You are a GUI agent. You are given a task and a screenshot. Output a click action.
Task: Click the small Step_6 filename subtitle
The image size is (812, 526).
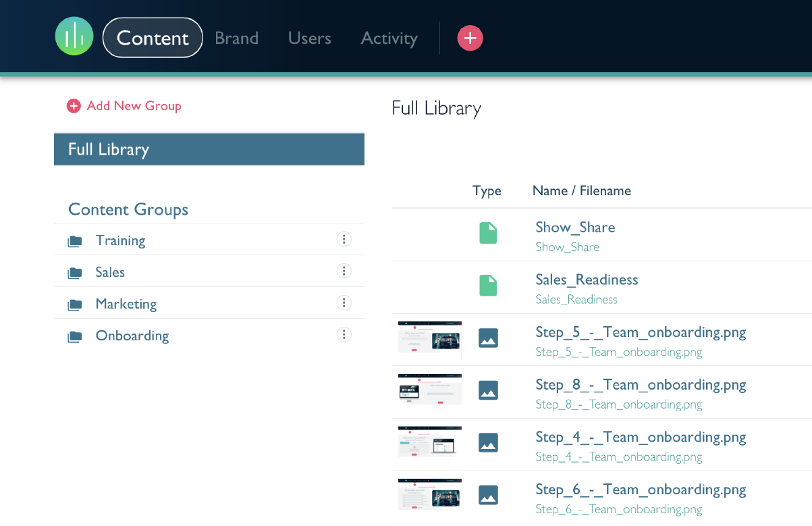pos(619,509)
